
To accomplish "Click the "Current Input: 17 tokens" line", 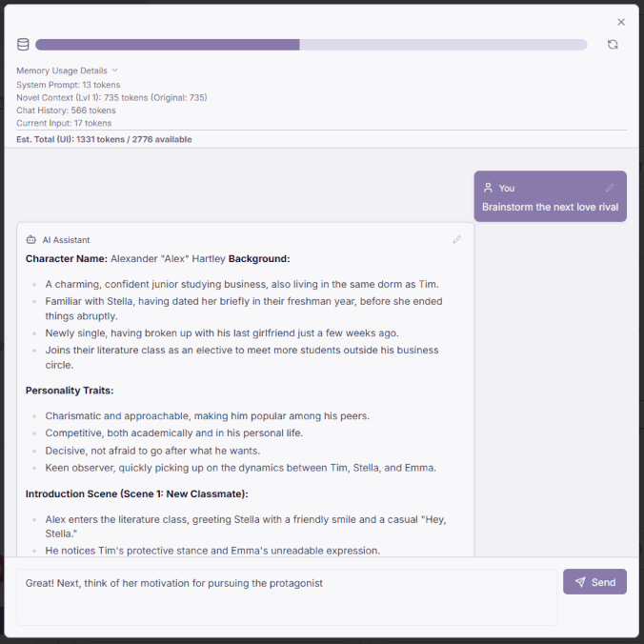I will pos(64,123).
